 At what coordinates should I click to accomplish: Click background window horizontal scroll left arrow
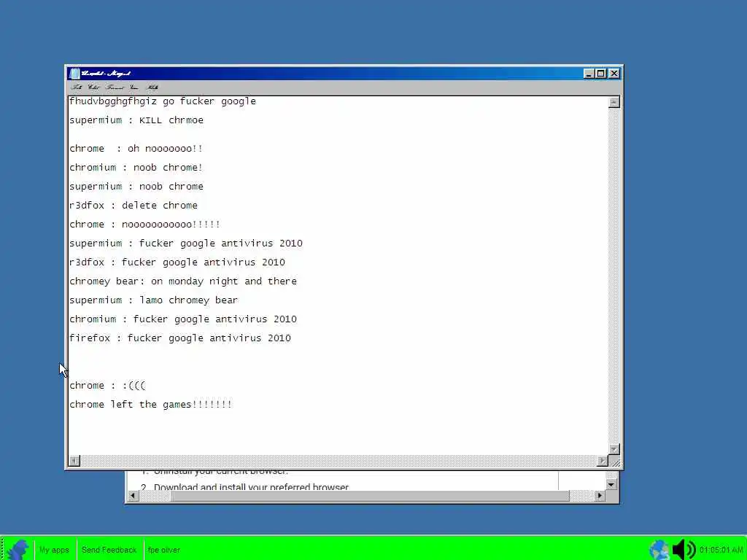[133, 496]
